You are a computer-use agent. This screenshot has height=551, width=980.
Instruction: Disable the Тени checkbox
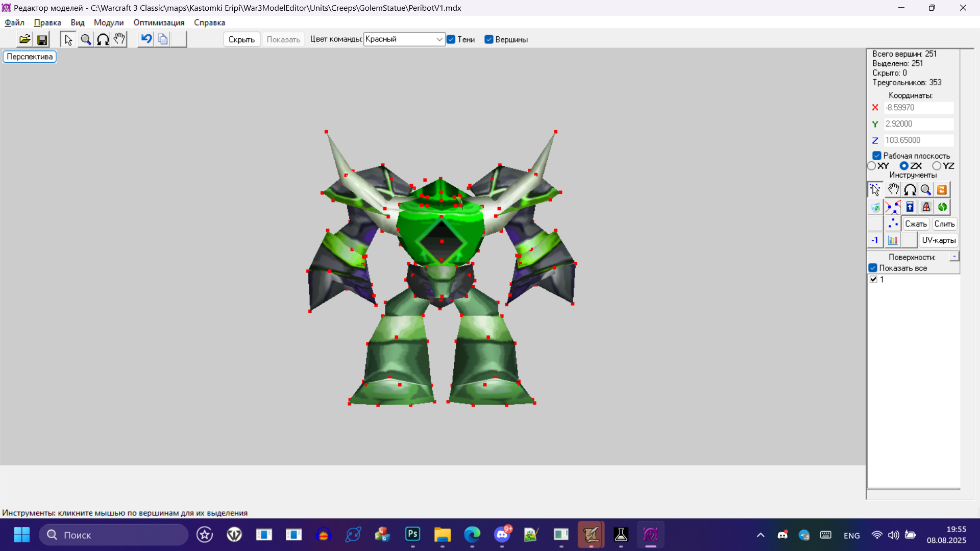(451, 40)
